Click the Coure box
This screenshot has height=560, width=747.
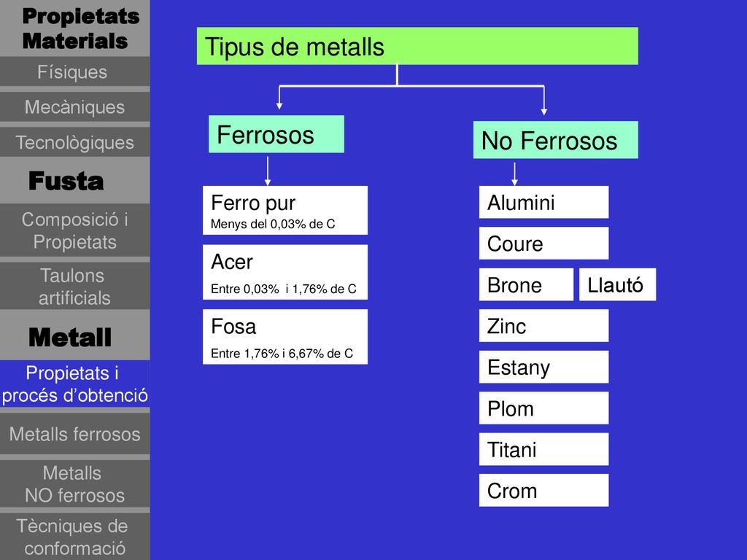(x=543, y=244)
